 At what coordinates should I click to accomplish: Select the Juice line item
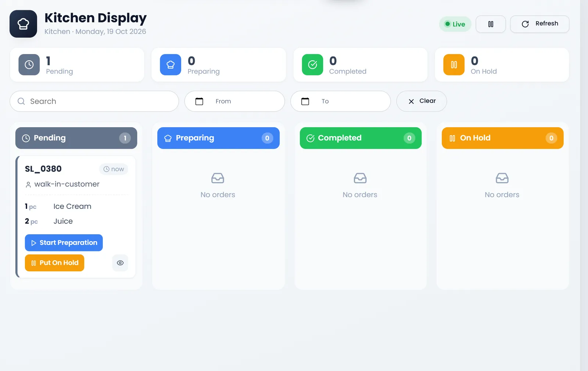click(x=76, y=221)
